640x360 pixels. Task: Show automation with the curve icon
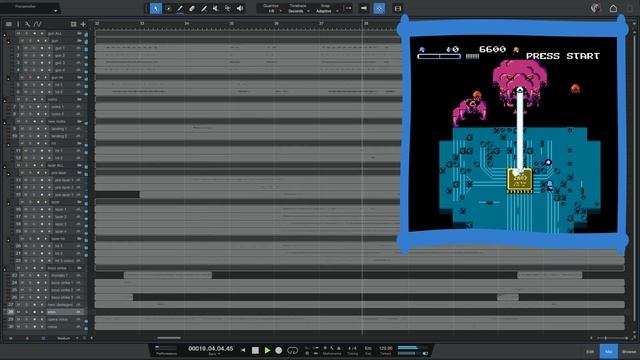[38, 24]
